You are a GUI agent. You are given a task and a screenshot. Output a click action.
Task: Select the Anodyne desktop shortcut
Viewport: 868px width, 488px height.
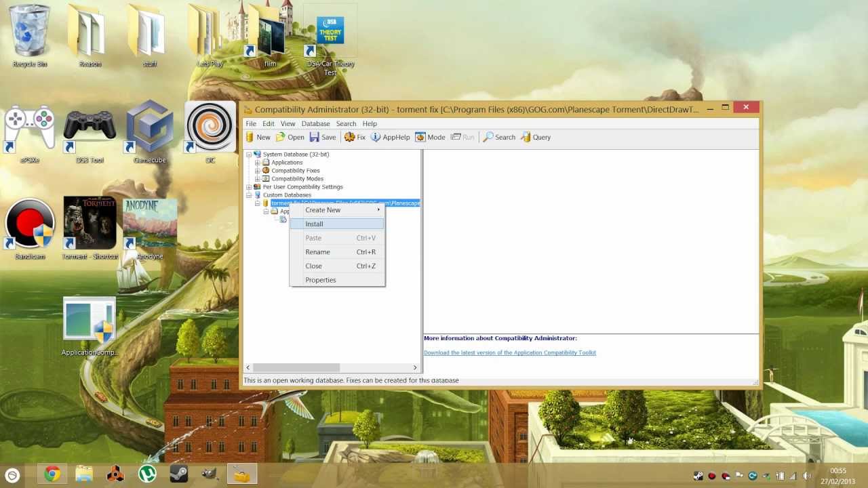point(150,229)
